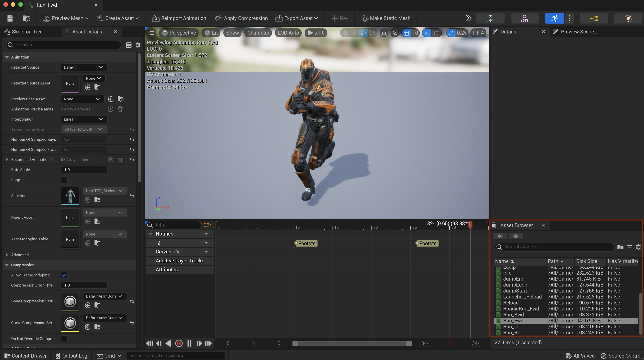
Task: Open the Content Drawer
Action: [x=26, y=356]
